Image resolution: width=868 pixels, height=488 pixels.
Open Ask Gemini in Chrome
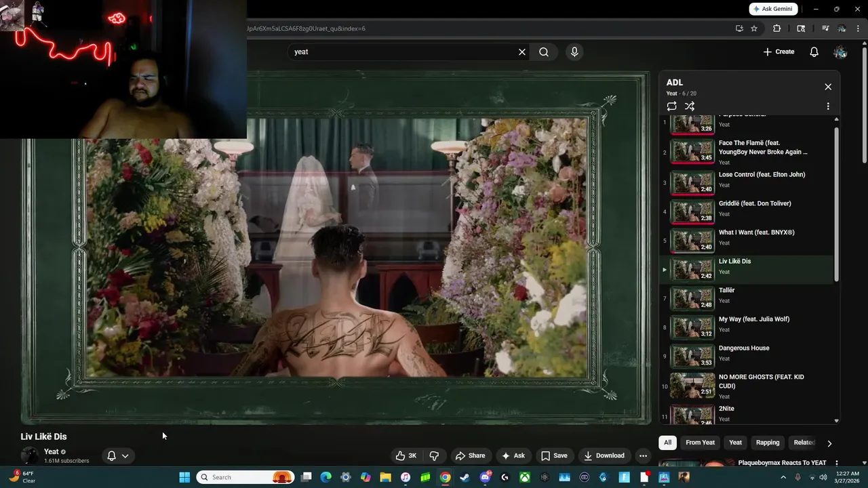click(774, 9)
